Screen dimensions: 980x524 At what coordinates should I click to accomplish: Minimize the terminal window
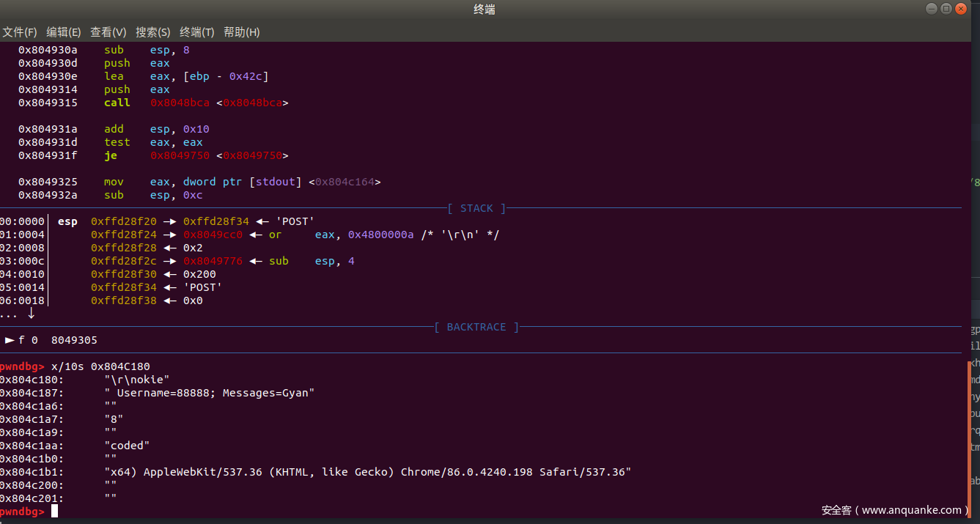point(931,9)
